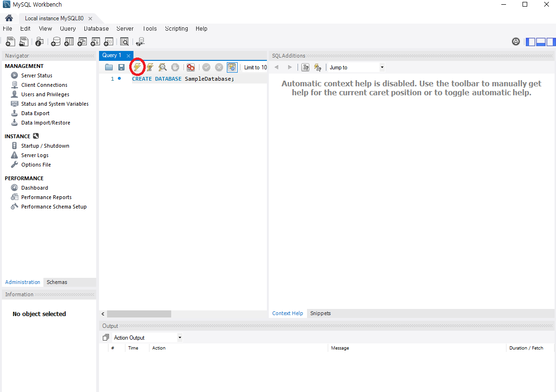Commit the current transaction icon
Viewport: 556px width, 392px height.
click(207, 67)
